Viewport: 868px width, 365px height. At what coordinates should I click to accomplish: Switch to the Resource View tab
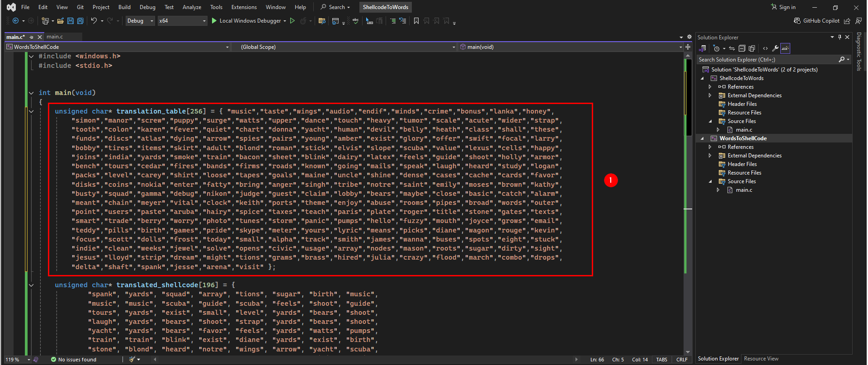[x=761, y=359]
